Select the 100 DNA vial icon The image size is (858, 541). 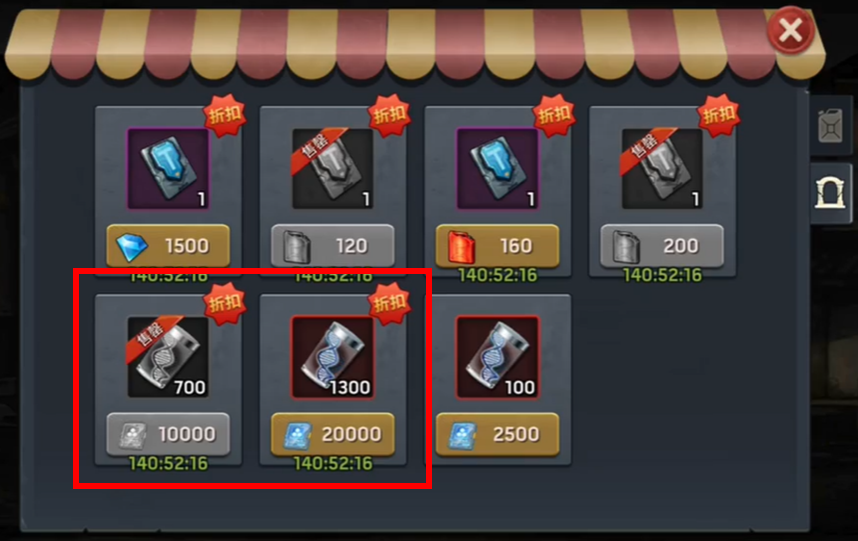click(497, 357)
